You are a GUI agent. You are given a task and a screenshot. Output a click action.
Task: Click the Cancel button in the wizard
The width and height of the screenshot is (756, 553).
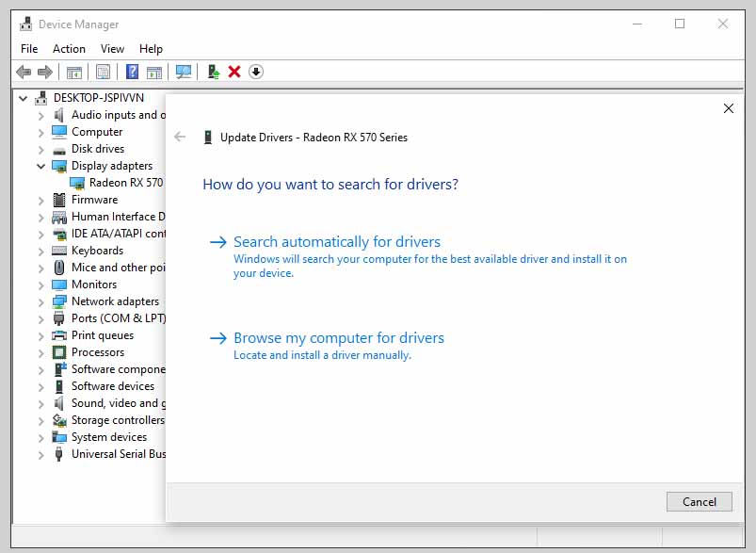pyautogui.click(x=699, y=501)
